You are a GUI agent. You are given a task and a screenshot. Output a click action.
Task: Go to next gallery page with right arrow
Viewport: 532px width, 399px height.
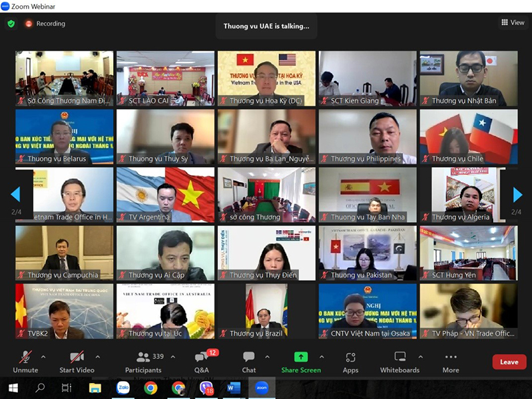tap(517, 194)
